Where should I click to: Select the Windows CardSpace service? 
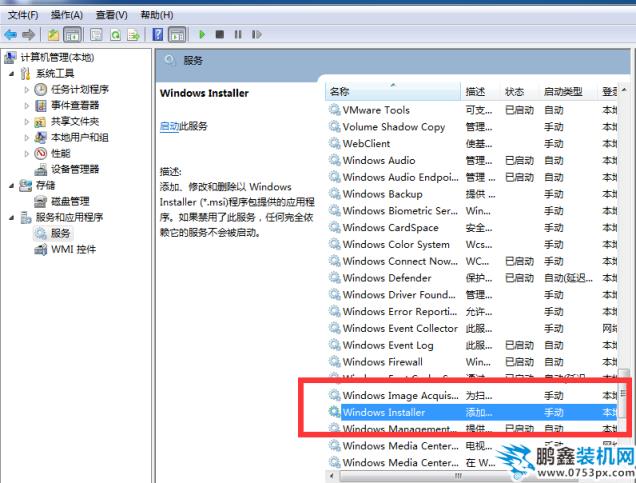point(473,228)
